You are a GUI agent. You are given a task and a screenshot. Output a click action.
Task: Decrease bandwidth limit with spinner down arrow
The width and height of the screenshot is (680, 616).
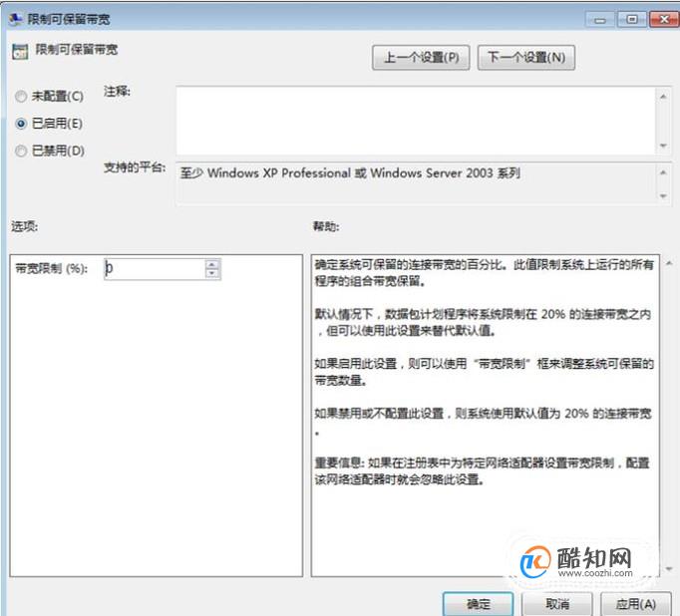click(x=212, y=273)
